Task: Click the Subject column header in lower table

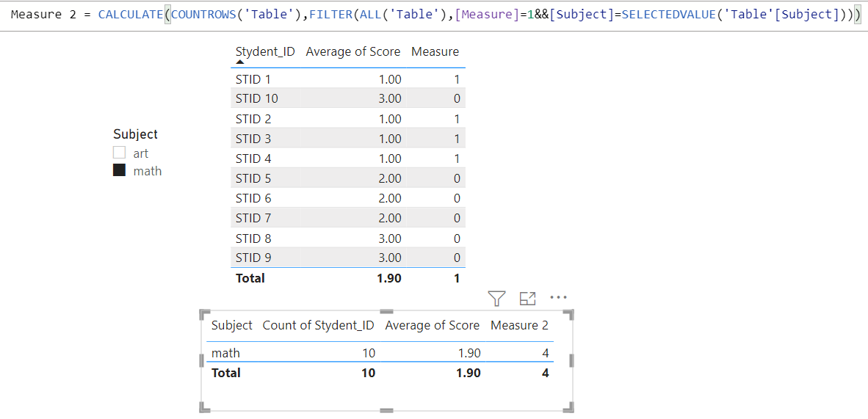Action: [x=231, y=326]
